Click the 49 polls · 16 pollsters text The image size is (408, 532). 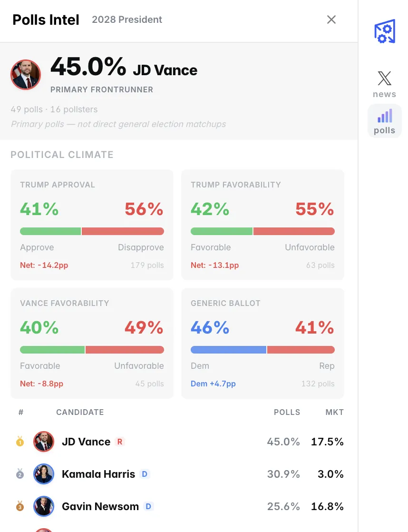tap(54, 109)
